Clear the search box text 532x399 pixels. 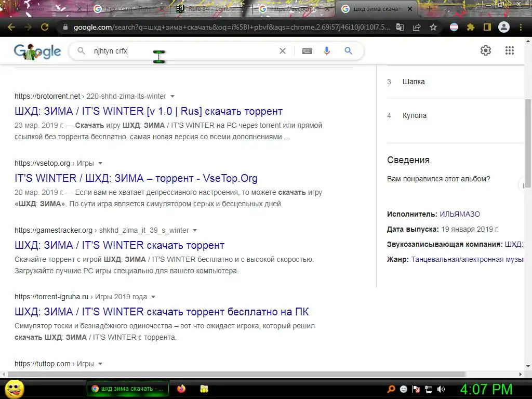tap(282, 51)
